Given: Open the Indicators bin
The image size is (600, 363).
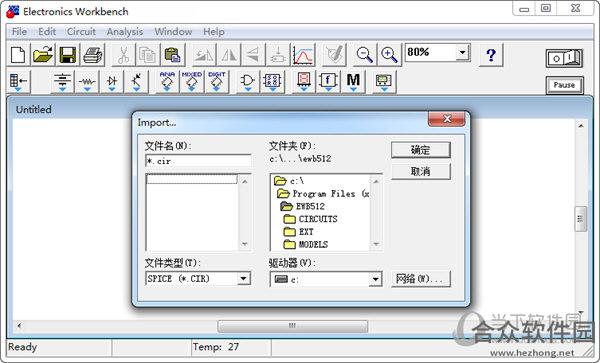Looking at the screenshot, I should 304,82.
